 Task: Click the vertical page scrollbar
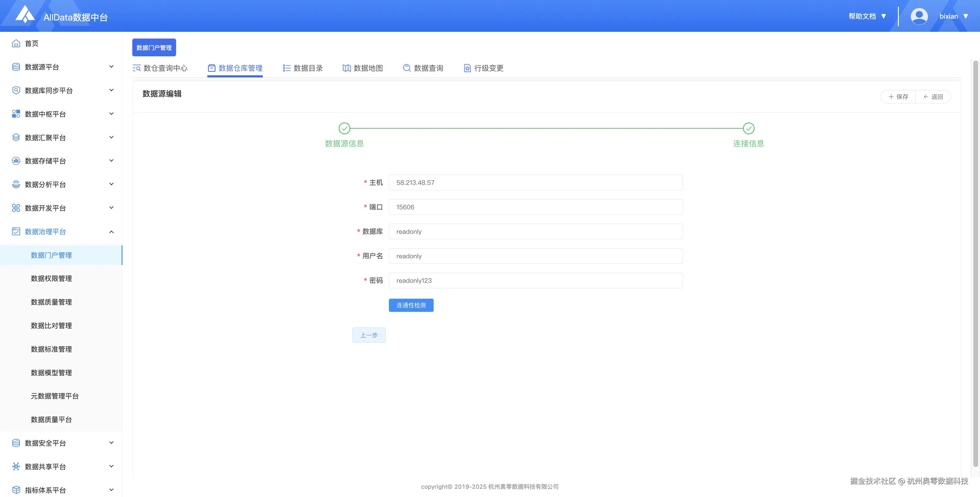(975, 262)
